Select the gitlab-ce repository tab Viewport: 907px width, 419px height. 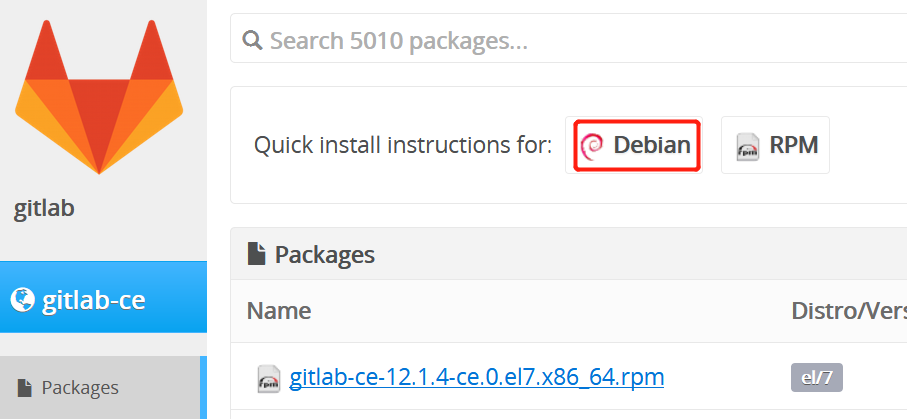(x=95, y=298)
